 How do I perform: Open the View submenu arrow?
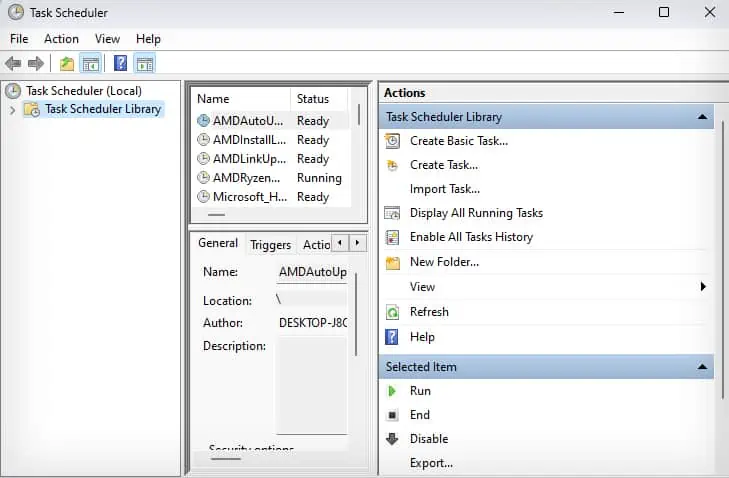703,286
